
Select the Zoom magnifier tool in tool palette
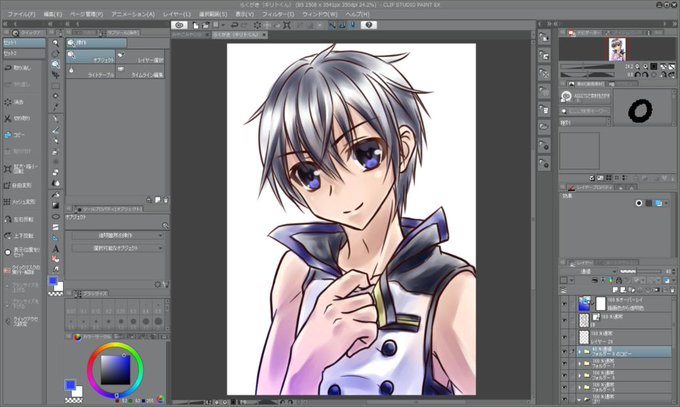pos(56,43)
